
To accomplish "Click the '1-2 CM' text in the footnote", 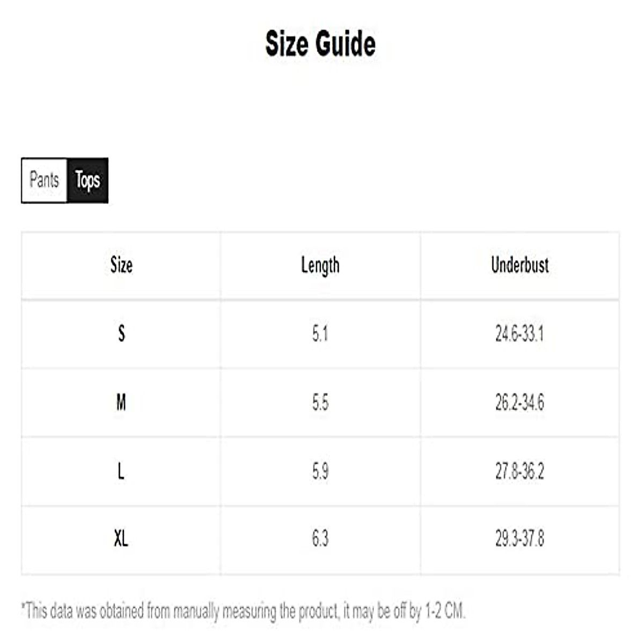I will coord(444,611).
